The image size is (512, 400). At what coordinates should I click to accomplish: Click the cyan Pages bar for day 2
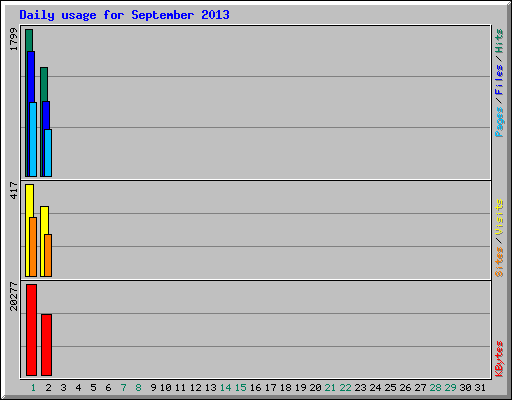[48, 153]
